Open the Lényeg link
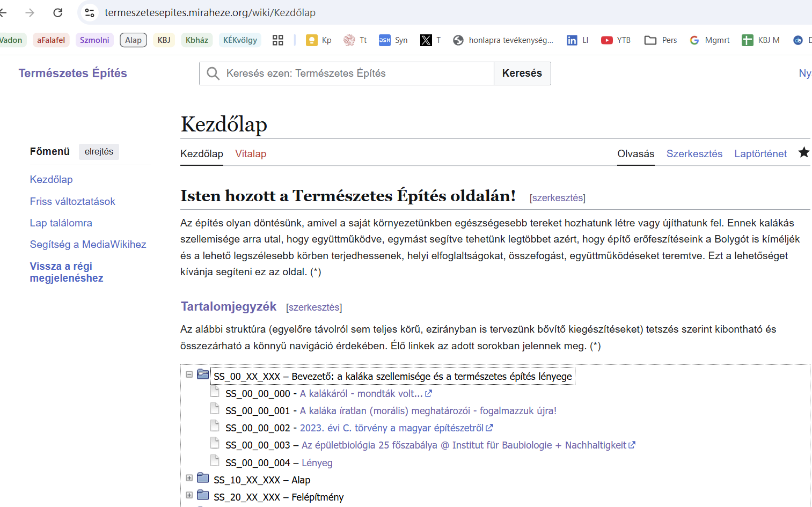 point(317,463)
